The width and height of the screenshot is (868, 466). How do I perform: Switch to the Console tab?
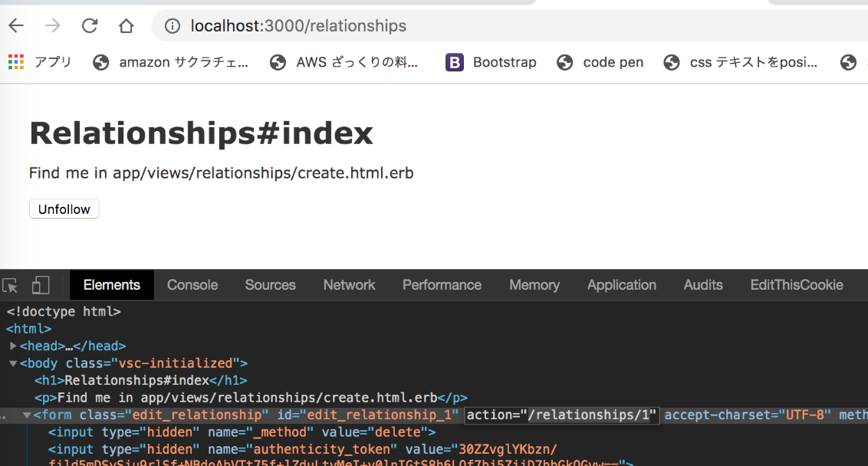192,285
